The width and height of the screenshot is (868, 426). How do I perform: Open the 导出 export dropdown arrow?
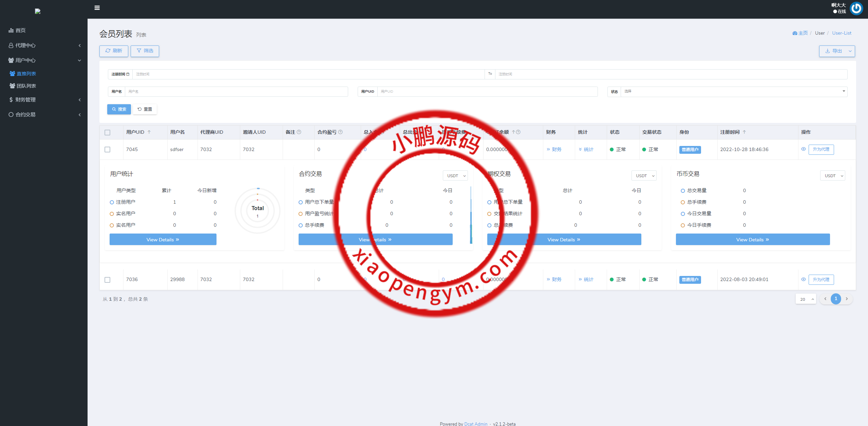[850, 51]
